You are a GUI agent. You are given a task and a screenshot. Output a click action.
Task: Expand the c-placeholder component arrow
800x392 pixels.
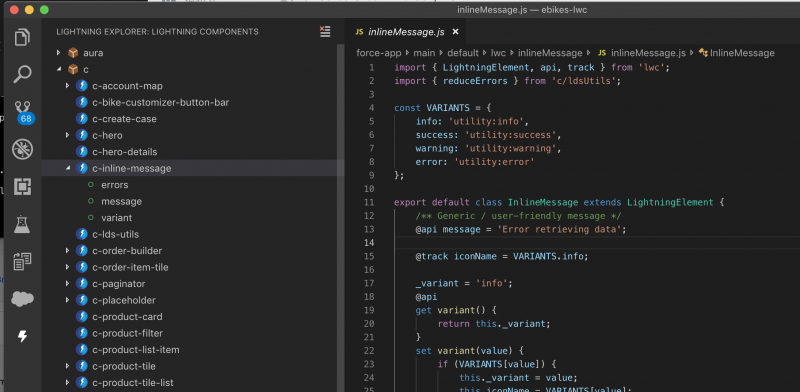click(x=67, y=300)
